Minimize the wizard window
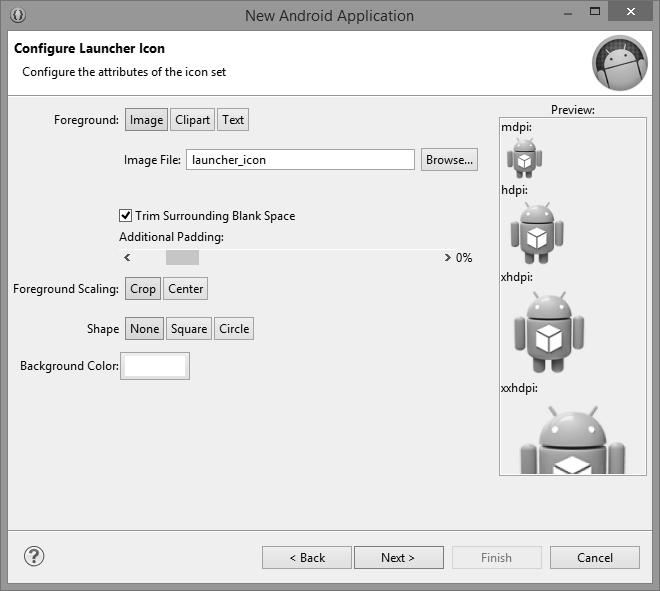 (x=568, y=13)
